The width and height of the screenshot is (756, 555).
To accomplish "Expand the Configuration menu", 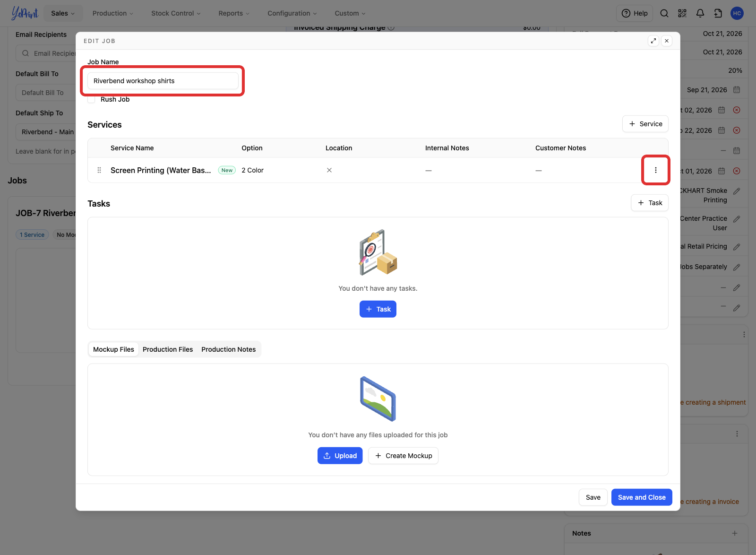I will (x=292, y=13).
